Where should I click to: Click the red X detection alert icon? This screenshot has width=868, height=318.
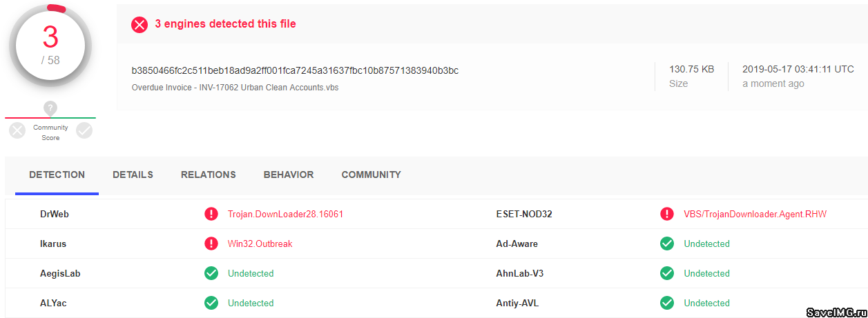coord(139,25)
